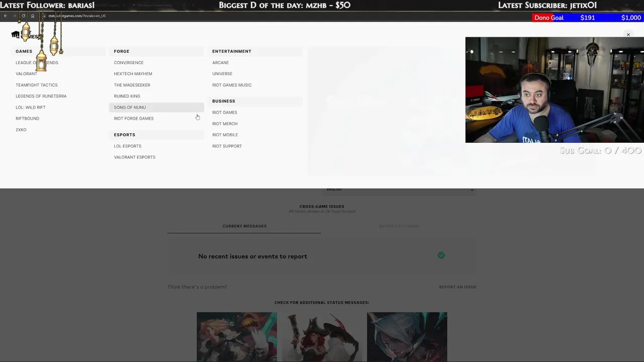Open Riot Games Music link

point(232,85)
